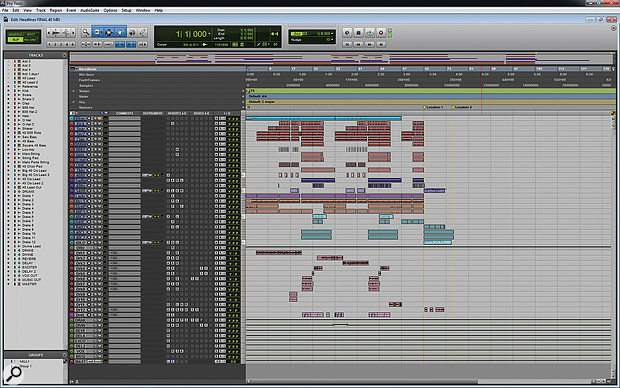The width and height of the screenshot is (620, 388).
Task: Toggle show/hide dot for Reference track
Action: [x=9, y=86]
